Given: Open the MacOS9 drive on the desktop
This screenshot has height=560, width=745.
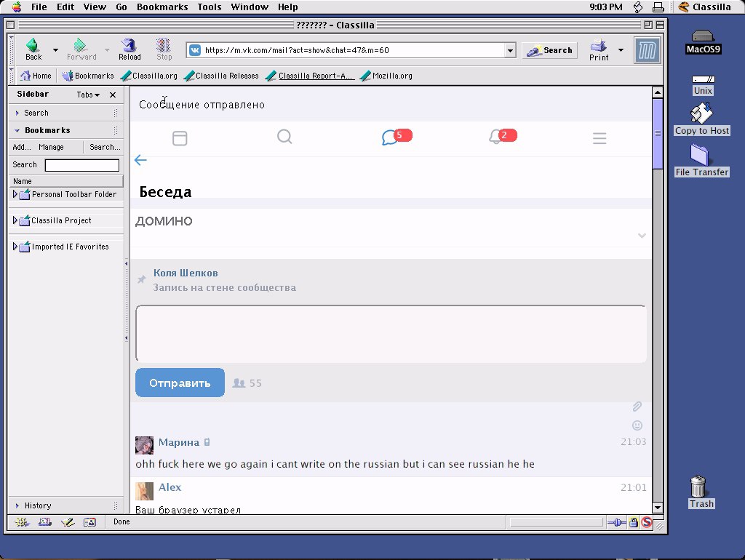Looking at the screenshot, I should [703, 41].
